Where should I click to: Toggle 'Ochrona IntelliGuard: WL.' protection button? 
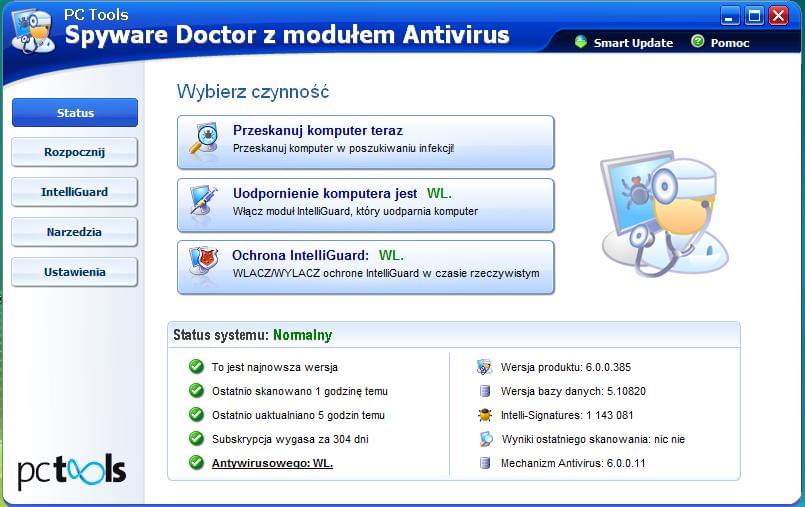click(366, 267)
